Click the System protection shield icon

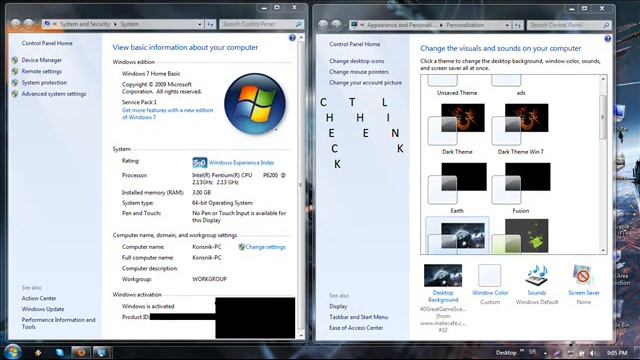(15, 82)
